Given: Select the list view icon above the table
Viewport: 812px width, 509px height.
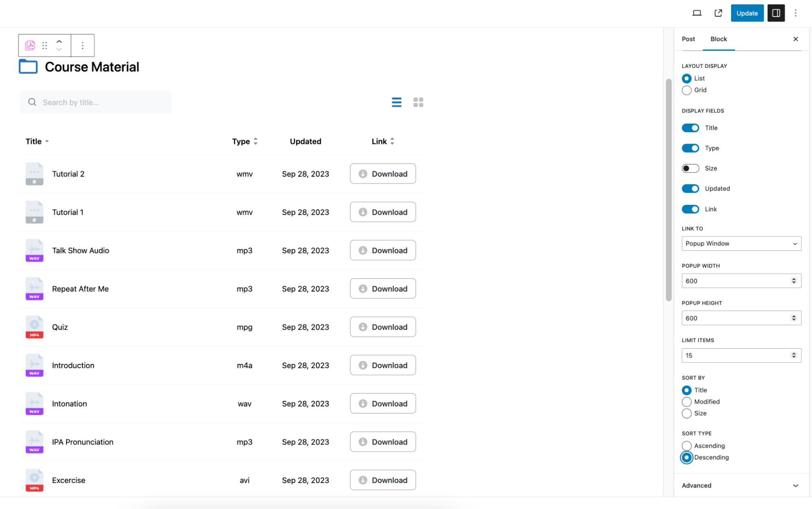Looking at the screenshot, I should tap(396, 102).
